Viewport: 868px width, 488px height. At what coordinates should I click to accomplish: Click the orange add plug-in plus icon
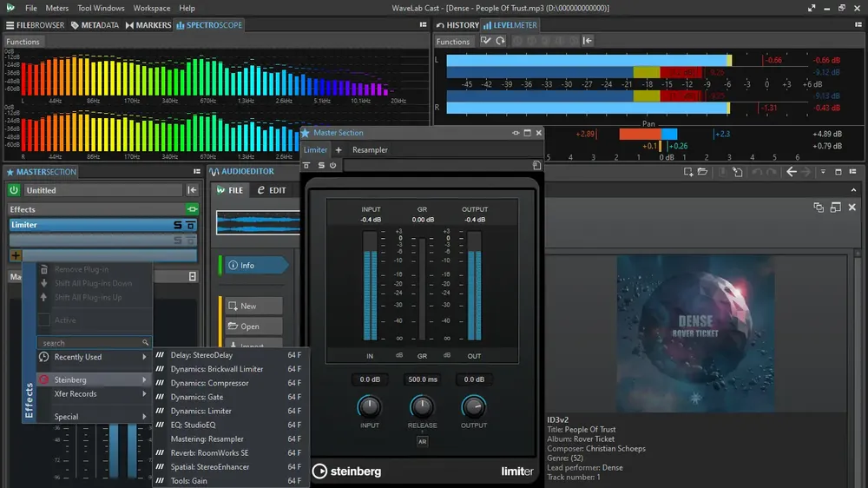[x=16, y=255]
